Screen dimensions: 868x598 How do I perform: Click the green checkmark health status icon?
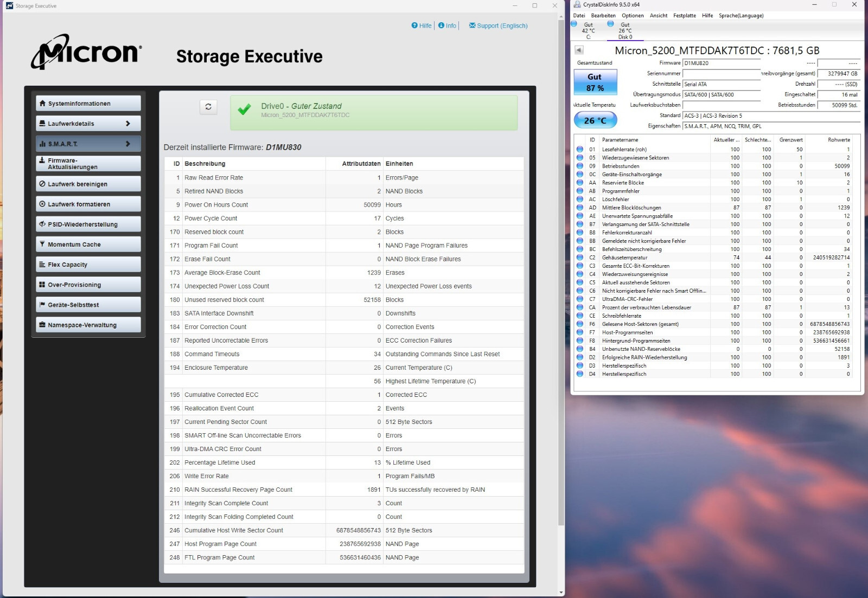tap(245, 110)
